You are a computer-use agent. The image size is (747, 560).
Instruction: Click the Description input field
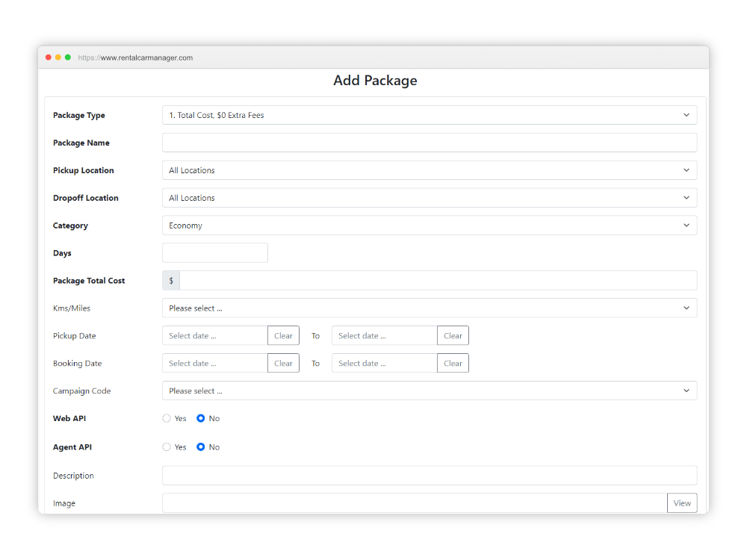pos(430,475)
